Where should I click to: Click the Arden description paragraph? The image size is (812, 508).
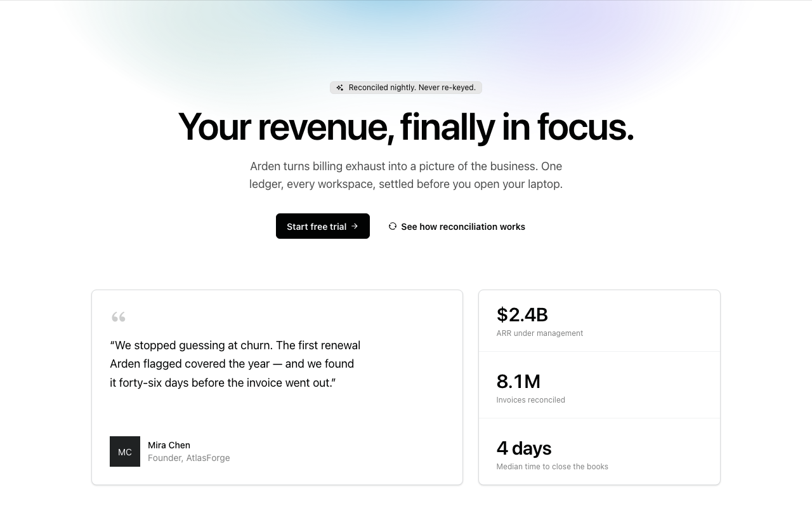click(x=406, y=175)
